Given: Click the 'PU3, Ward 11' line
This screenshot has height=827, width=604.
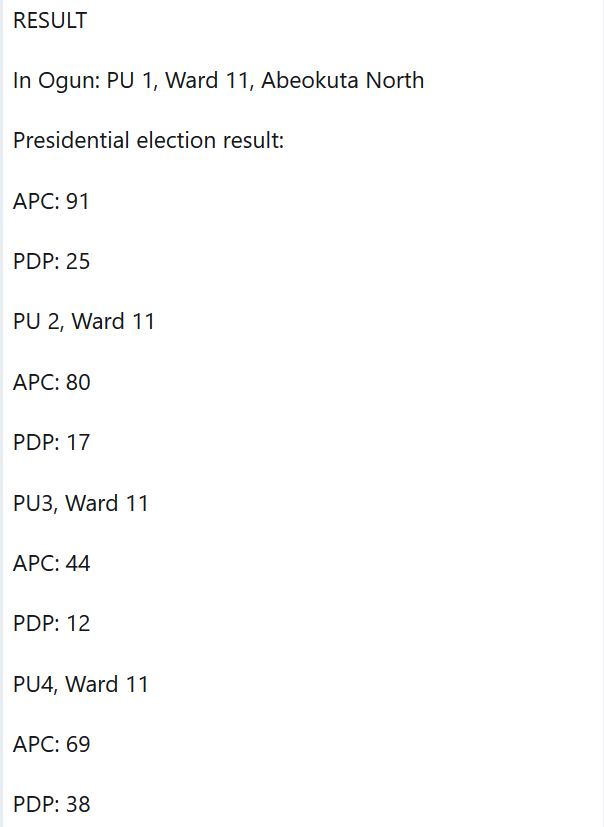Looking at the screenshot, I should click(81, 503).
